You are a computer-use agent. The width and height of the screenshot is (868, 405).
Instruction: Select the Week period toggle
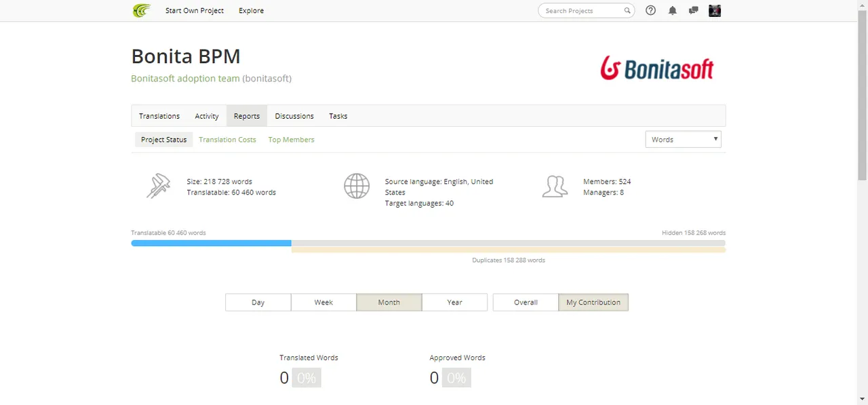point(323,302)
